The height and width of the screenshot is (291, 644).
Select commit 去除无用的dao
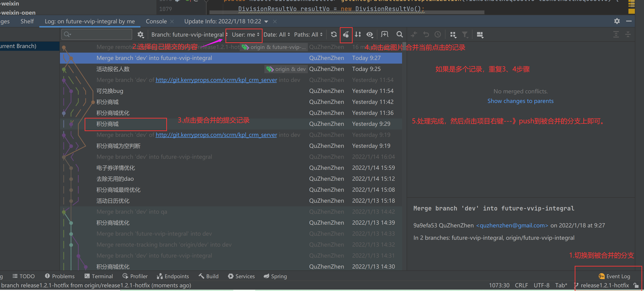231,179
